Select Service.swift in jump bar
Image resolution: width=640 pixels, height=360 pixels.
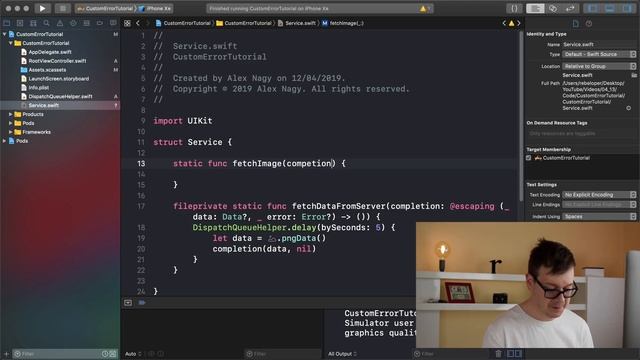pos(297,23)
